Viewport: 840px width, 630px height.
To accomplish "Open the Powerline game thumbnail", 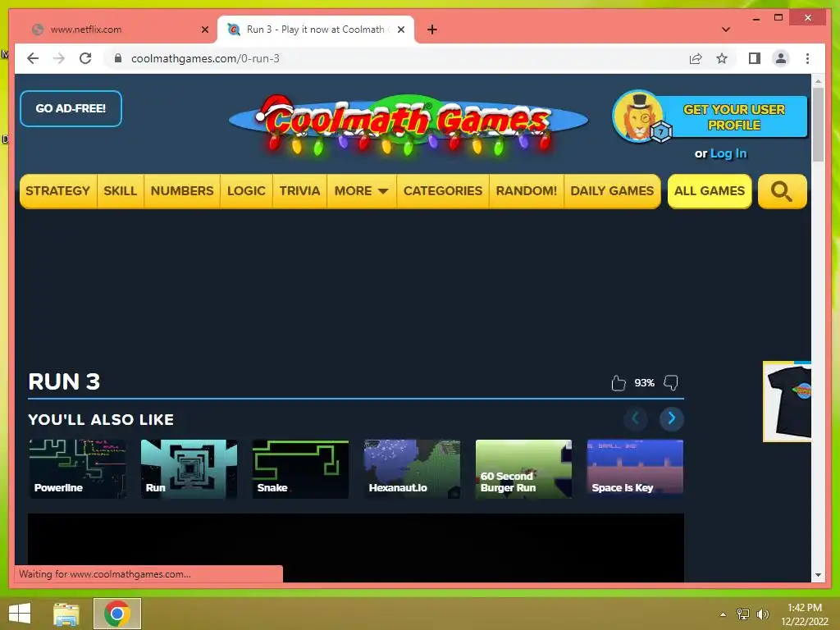I will 77,468.
